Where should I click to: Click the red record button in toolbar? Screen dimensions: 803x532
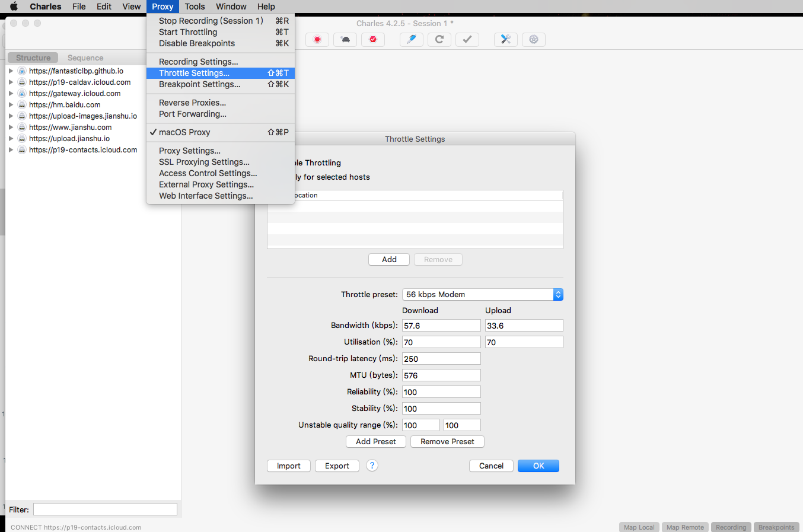317,40
